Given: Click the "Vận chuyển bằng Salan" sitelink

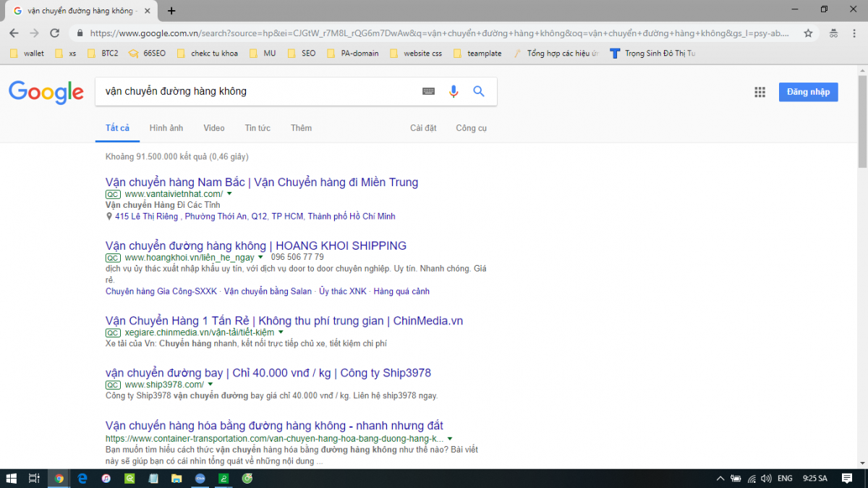Looking at the screenshot, I should tap(268, 292).
